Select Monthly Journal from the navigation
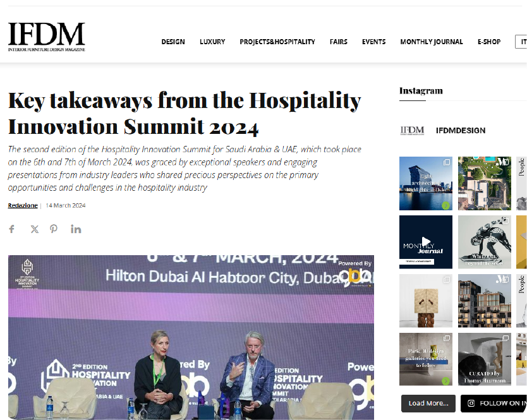The width and height of the screenshot is (527, 420). coord(432,42)
